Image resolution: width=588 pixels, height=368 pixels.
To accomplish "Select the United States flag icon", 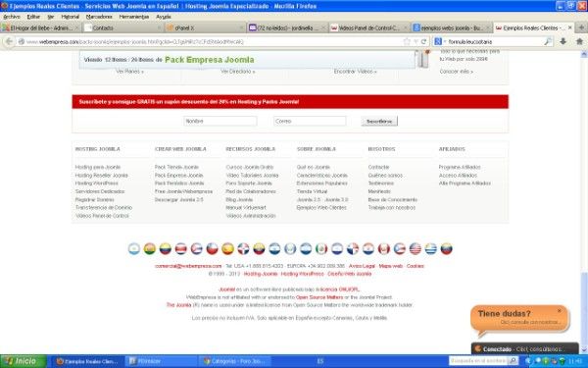I will (x=416, y=248).
